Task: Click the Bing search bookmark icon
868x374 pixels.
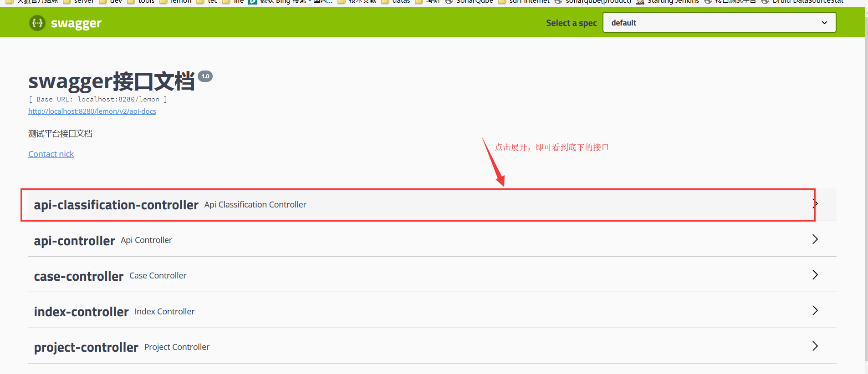Action: (x=253, y=2)
